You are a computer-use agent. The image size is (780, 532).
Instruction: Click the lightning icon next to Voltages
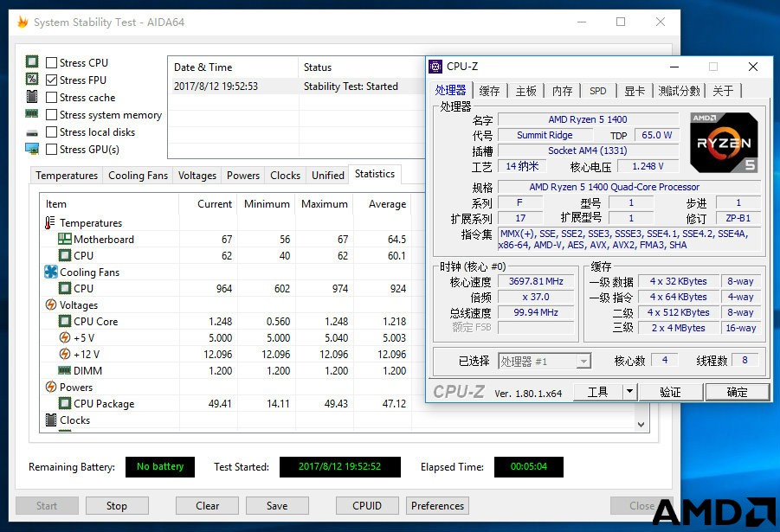51,304
